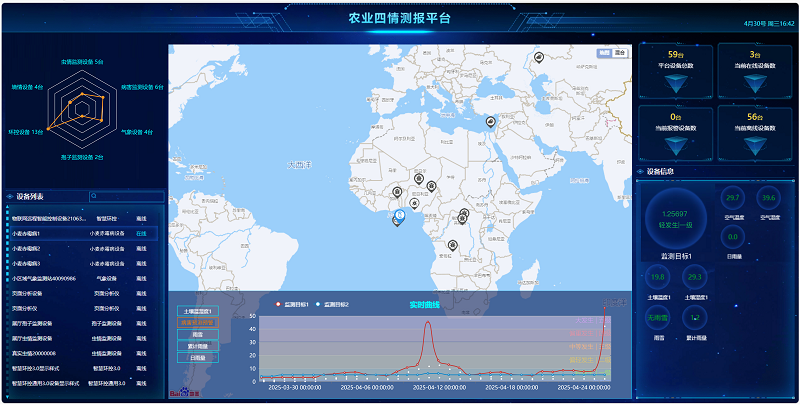800x412 pixels.
Task: Click the device list search field
Action: click(125, 197)
